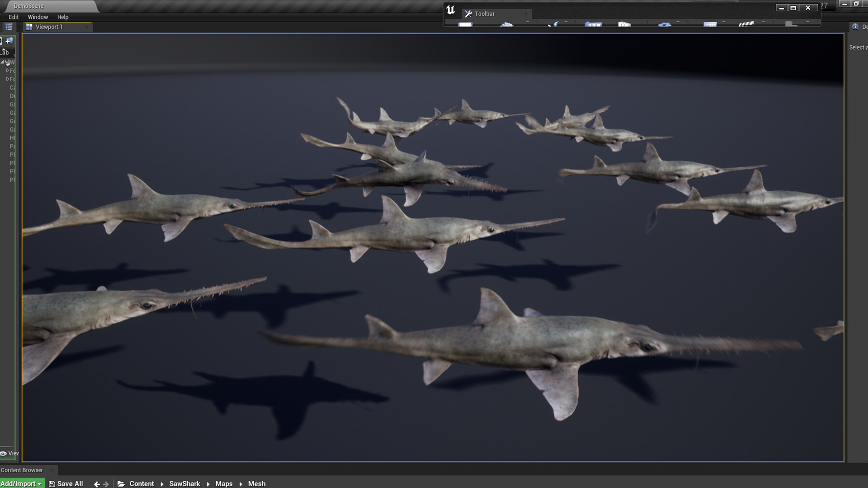Select the SawShark breadcrumb link

click(184, 484)
